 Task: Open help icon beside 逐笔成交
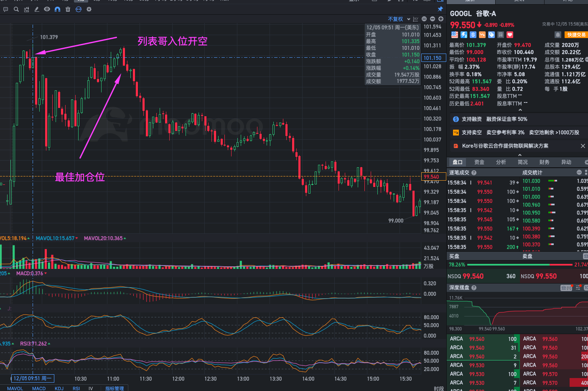pyautogui.click(x=474, y=173)
